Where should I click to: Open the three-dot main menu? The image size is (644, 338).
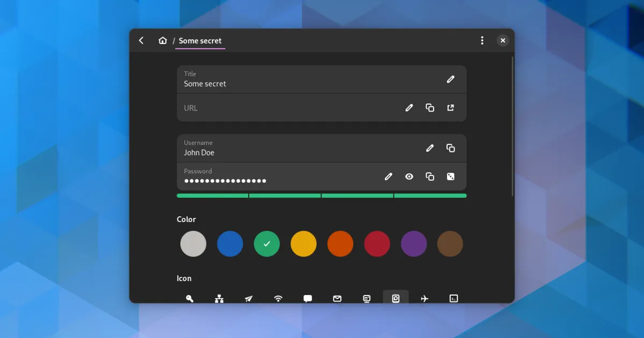482,41
